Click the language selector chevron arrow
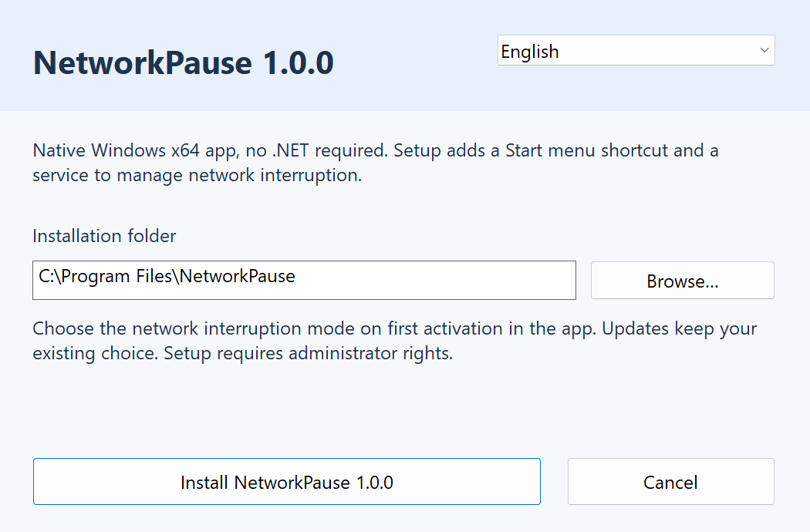 [764, 50]
